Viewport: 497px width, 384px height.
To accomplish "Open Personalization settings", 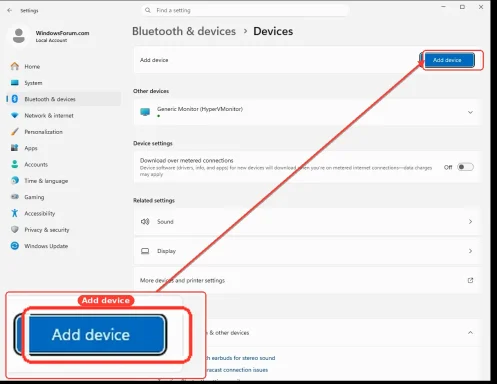I will tap(64, 132).
